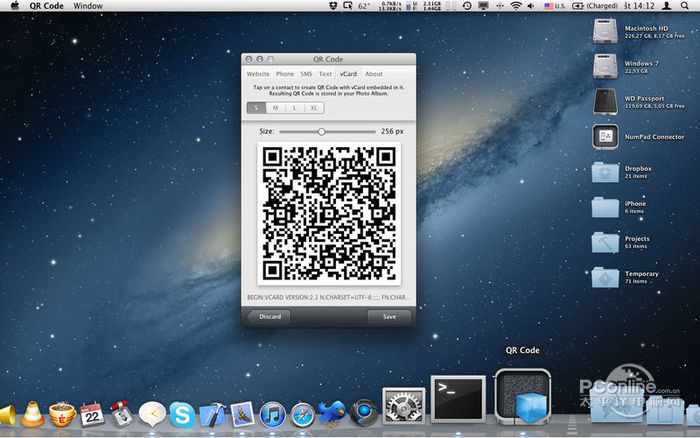
Task: Open the speech bubble chat app
Action: point(152,414)
